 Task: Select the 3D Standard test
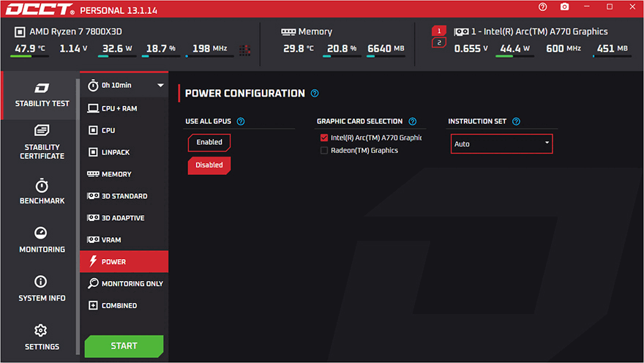coord(124,196)
